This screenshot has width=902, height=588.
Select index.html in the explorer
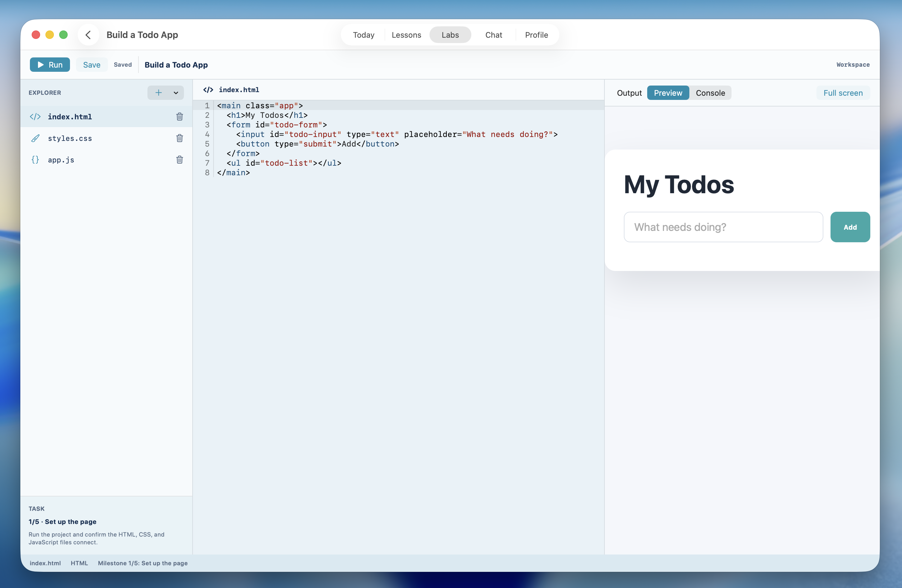pyautogui.click(x=106, y=117)
